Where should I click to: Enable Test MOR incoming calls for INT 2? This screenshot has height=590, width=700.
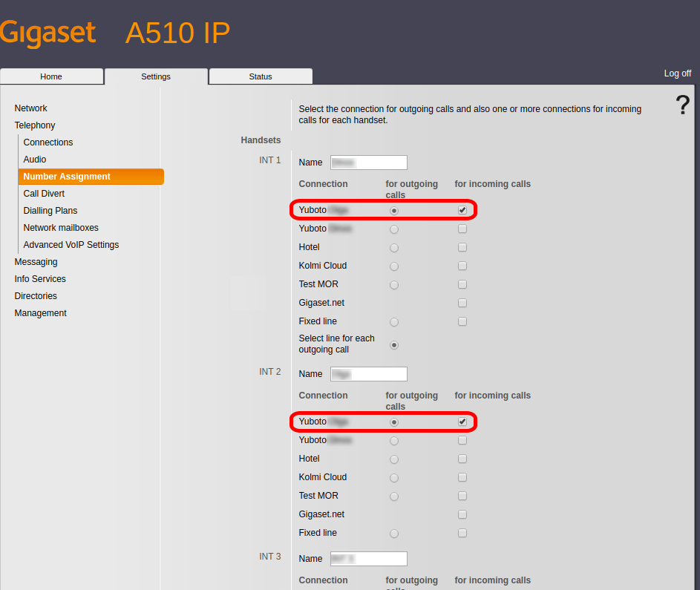[x=462, y=496]
